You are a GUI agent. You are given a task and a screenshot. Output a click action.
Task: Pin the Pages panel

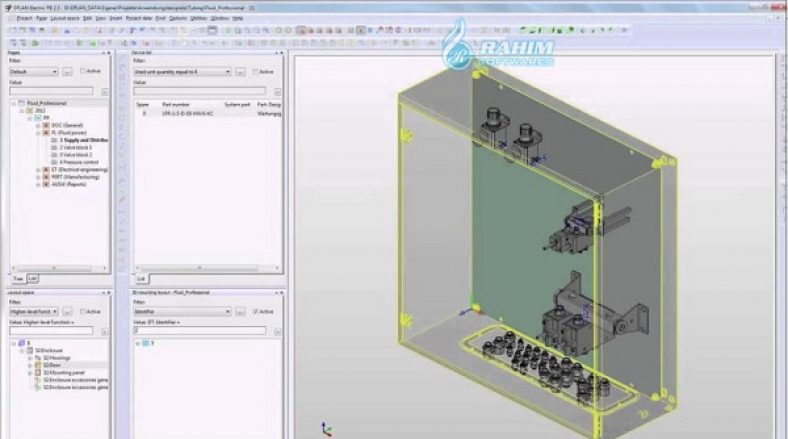(x=103, y=53)
